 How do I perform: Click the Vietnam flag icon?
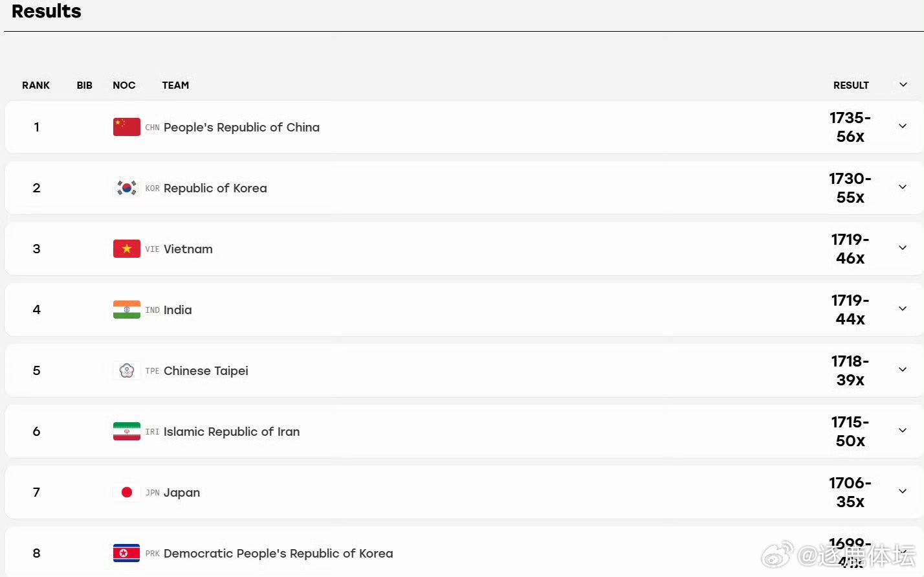click(127, 249)
